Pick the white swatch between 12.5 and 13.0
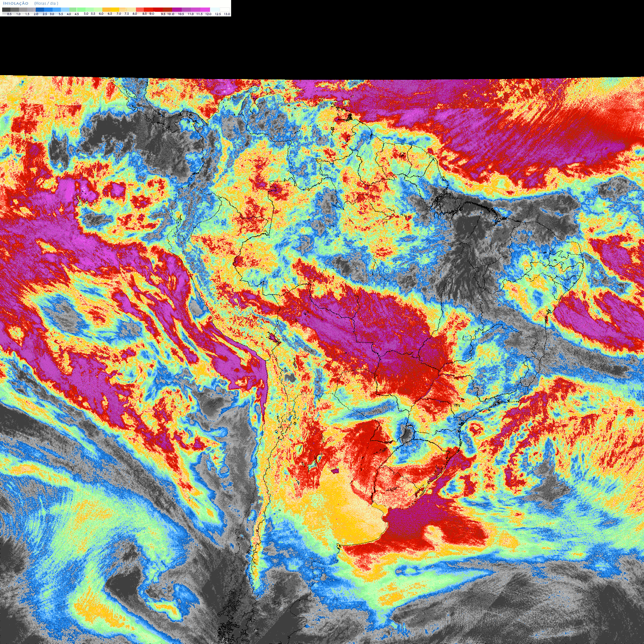Screen dimensions: 644x644 (225, 10)
